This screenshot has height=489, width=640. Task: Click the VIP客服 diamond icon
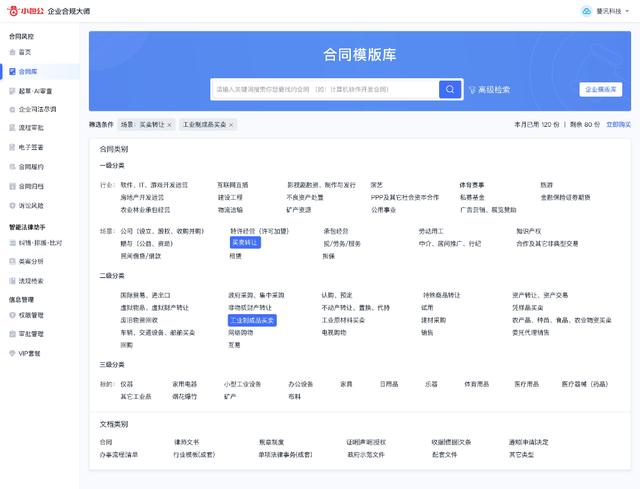click(12, 353)
